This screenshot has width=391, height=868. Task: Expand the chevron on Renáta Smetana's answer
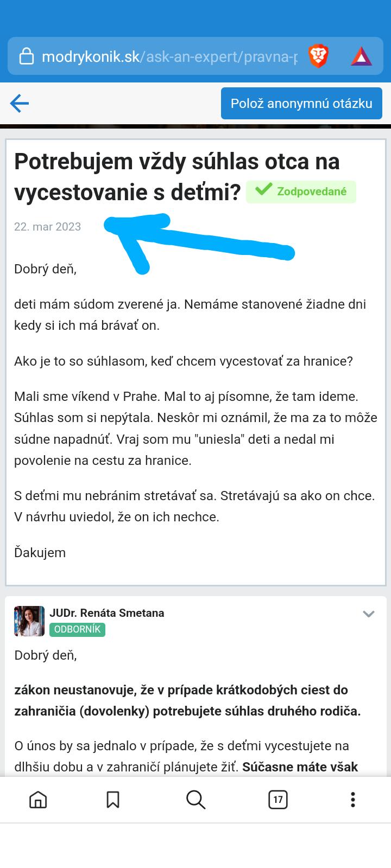(x=369, y=614)
